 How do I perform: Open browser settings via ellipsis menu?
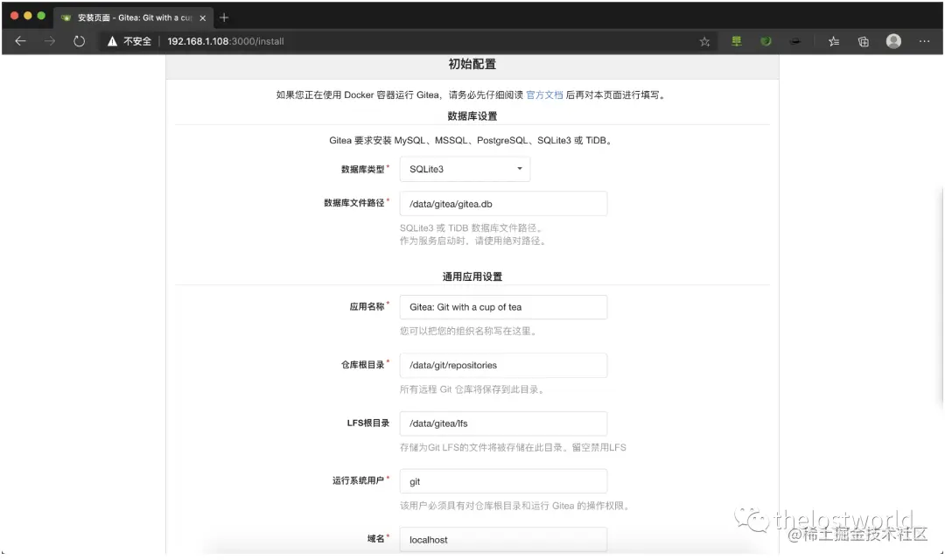(924, 40)
